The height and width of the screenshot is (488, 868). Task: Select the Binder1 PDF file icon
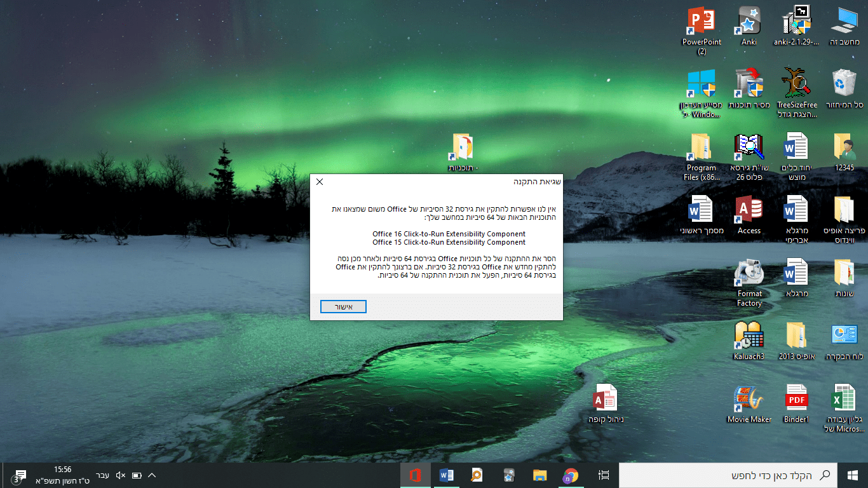(x=796, y=404)
